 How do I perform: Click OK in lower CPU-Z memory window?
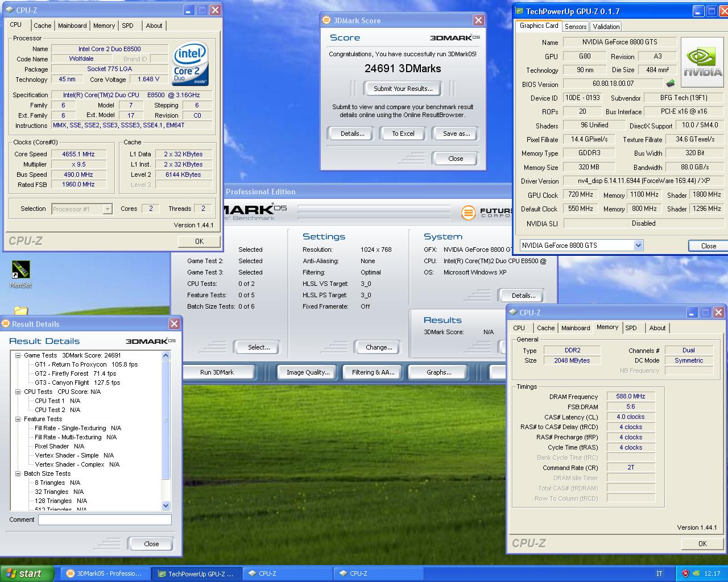[x=702, y=544]
